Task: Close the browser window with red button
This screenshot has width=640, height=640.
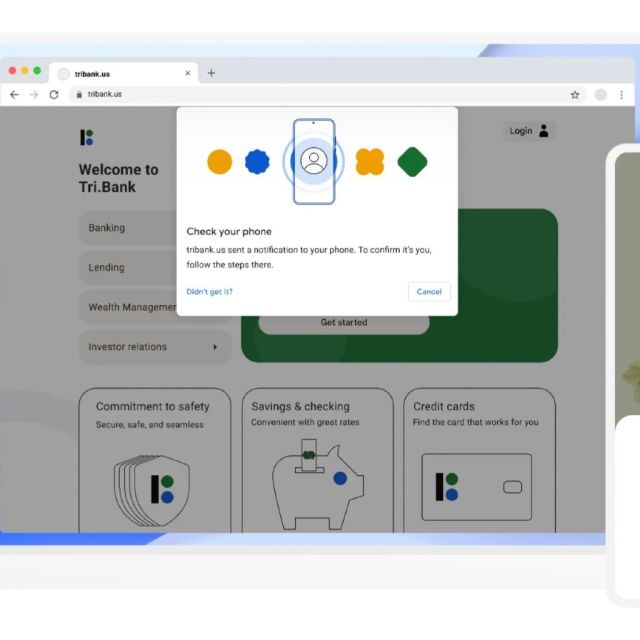Action: pos(12,71)
